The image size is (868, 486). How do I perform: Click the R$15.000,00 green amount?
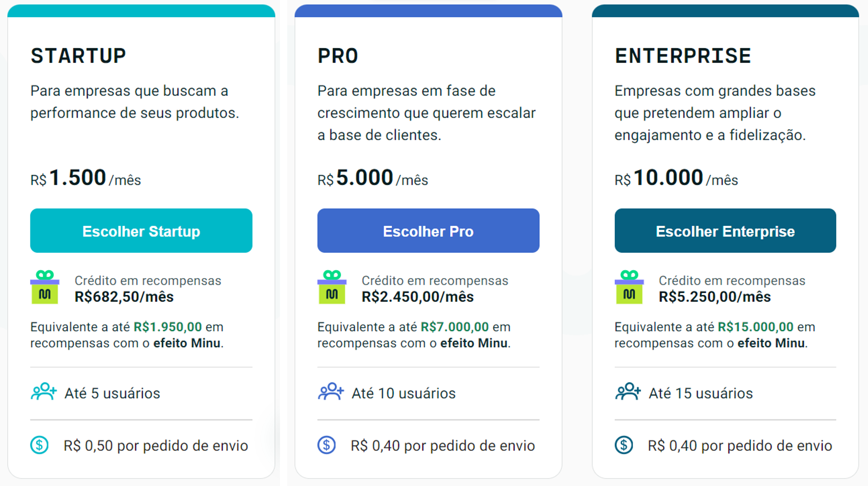[755, 327]
